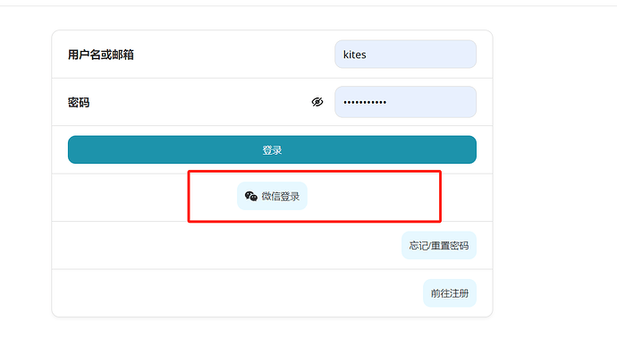Click the 密码 label text
Screen dimensions: 617x364
point(79,102)
